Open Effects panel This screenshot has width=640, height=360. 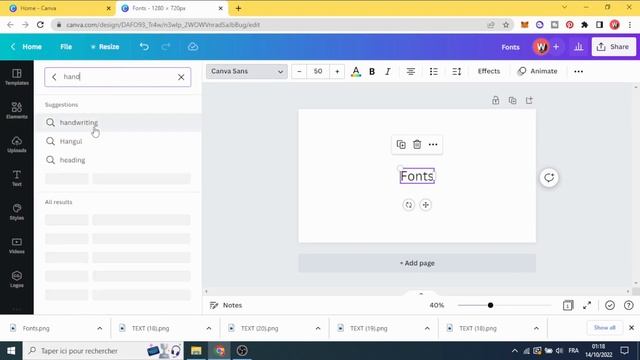489,71
